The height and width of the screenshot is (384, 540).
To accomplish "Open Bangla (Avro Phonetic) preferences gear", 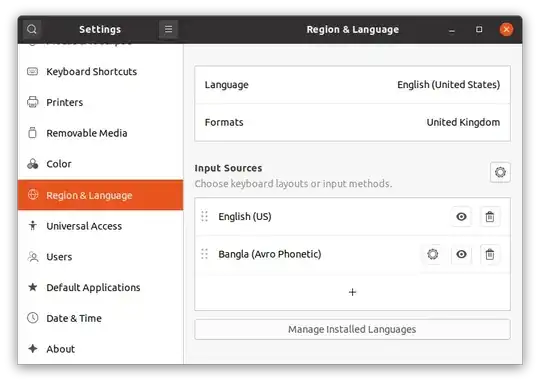I will pyautogui.click(x=433, y=254).
